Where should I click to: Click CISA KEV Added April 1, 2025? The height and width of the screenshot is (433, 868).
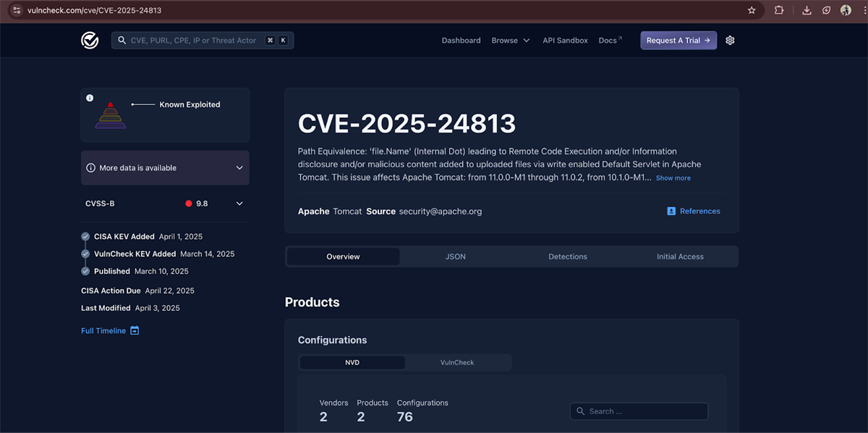tap(148, 237)
